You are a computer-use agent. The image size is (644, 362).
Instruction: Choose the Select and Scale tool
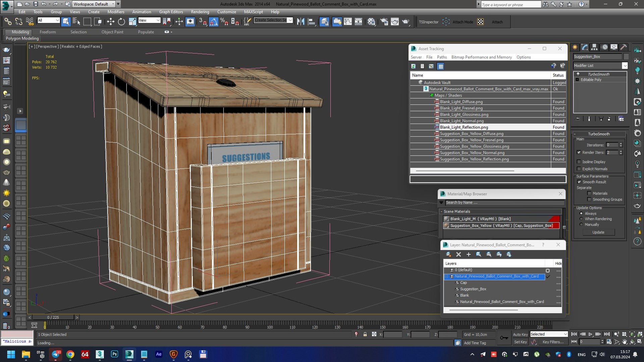point(132,22)
